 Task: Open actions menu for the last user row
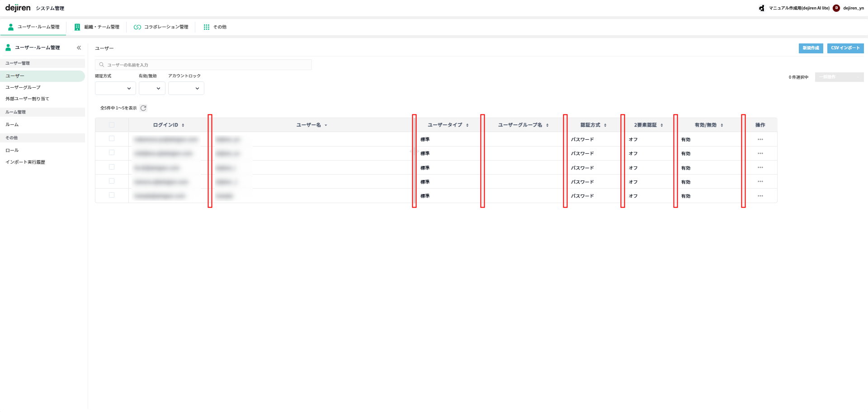[x=760, y=196]
